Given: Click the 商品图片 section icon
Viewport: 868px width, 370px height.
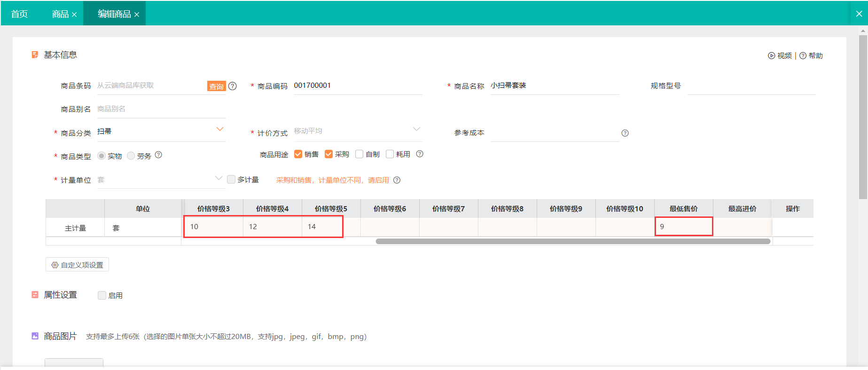Looking at the screenshot, I should point(35,336).
